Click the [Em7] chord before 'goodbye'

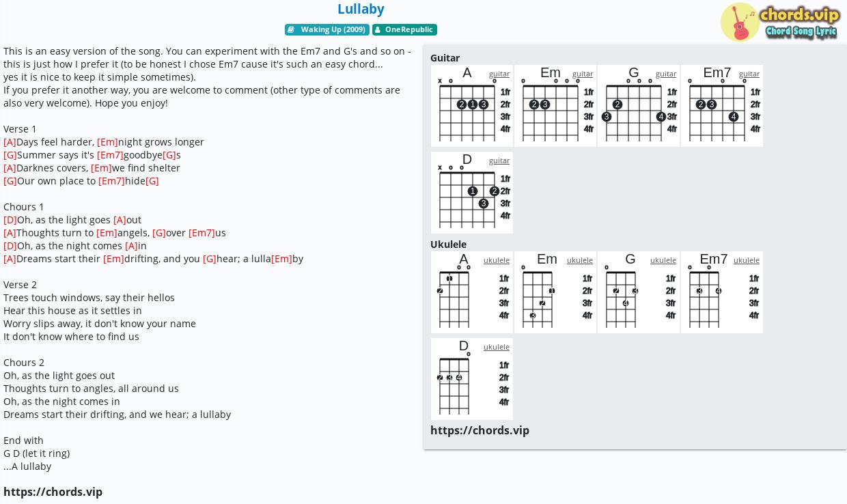coord(110,155)
